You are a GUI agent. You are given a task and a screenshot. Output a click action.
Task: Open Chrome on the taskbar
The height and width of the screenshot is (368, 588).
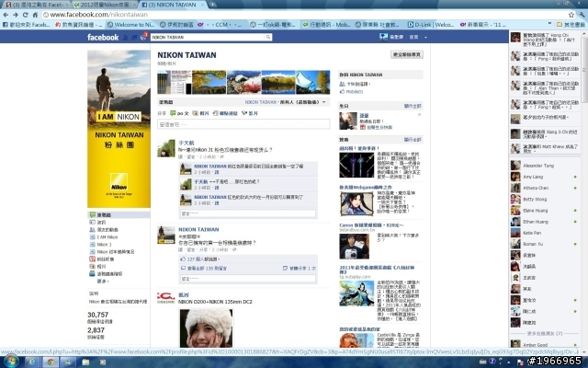[x=50, y=362]
